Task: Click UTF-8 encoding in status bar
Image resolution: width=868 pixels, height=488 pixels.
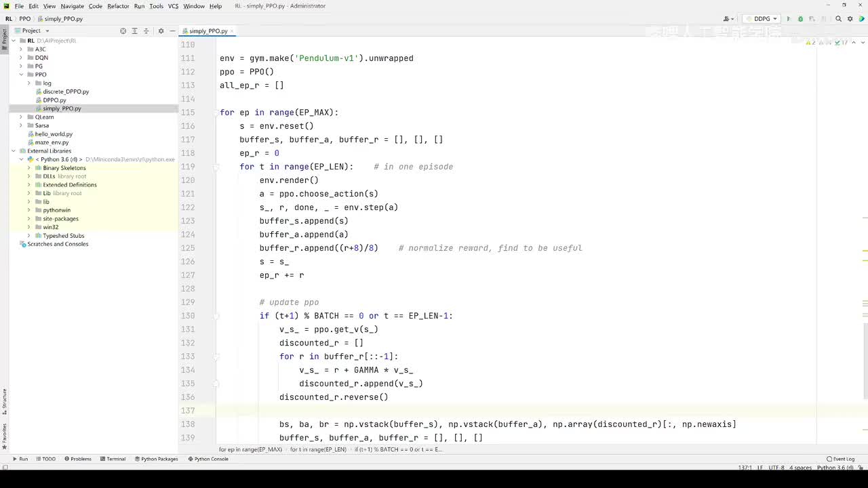Action: click(x=776, y=468)
